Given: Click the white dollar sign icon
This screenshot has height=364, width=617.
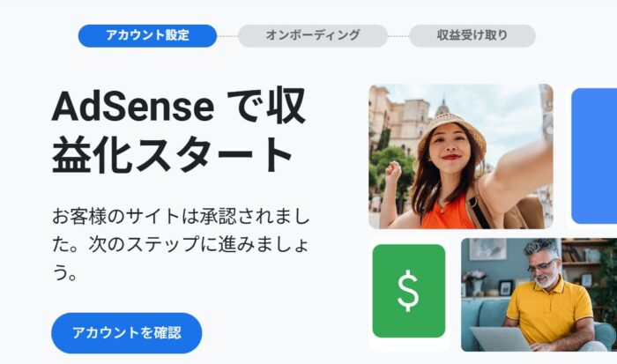Looking at the screenshot, I should pyautogui.click(x=408, y=291).
